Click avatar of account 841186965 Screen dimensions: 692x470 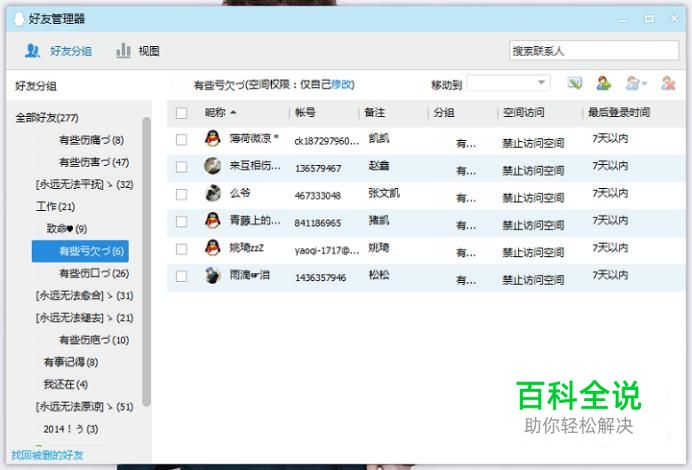[213, 220]
